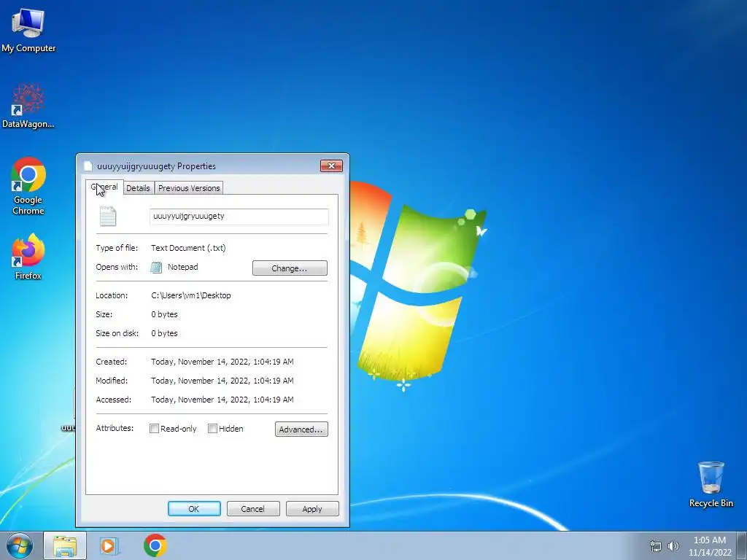This screenshot has height=560, width=747.
Task: Click the Apply button
Action: [312, 508]
